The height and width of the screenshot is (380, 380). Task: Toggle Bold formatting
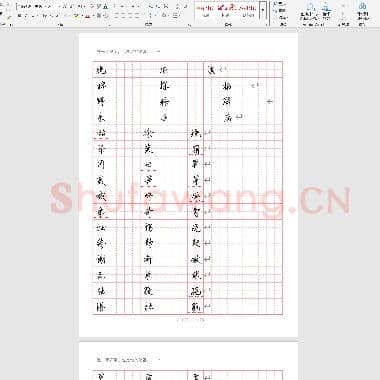coord(19,15)
